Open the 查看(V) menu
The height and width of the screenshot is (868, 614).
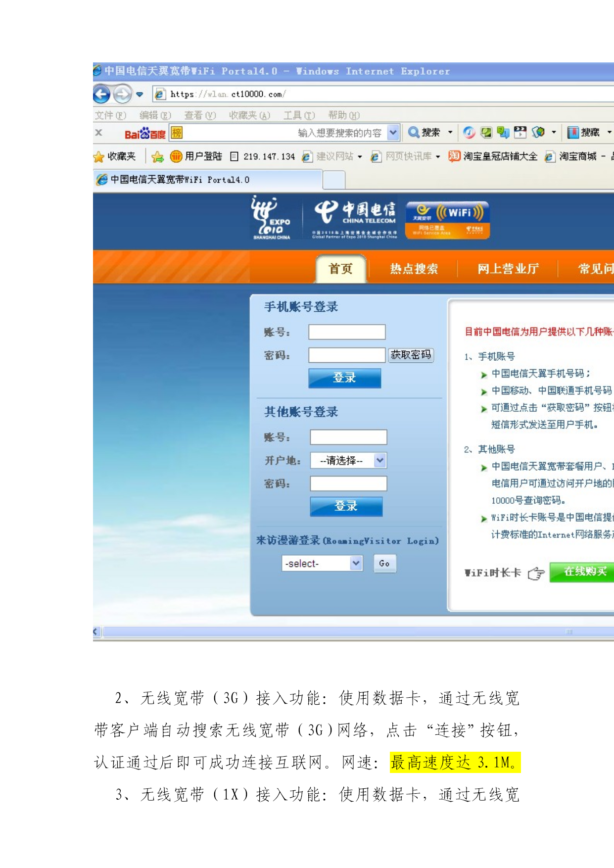click(200, 115)
